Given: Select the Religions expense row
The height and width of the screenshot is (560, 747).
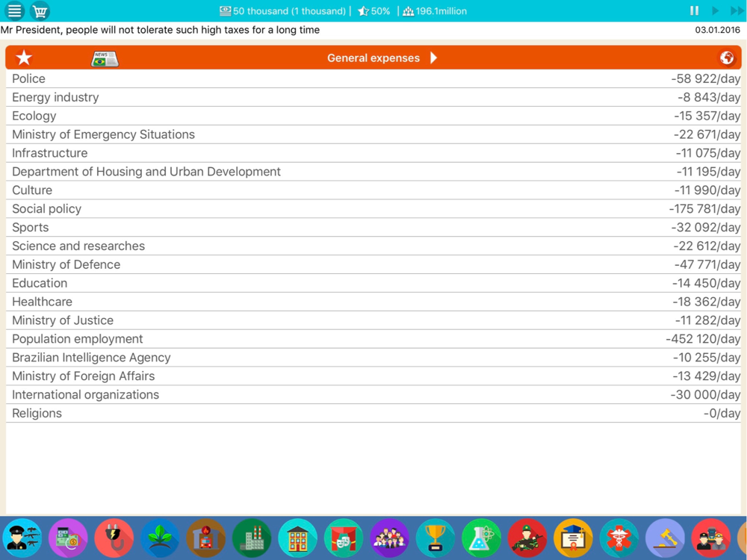Looking at the screenshot, I should (373, 413).
